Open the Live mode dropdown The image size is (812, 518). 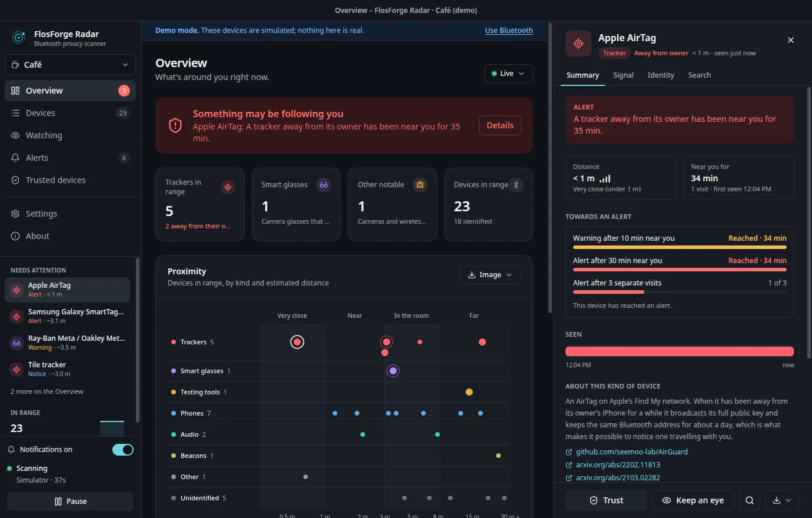pyautogui.click(x=508, y=74)
